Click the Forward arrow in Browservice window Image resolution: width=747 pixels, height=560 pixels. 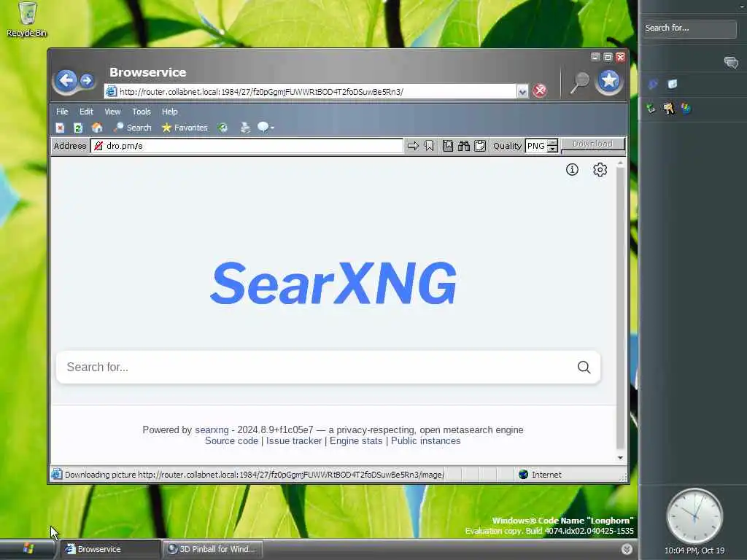87,80
